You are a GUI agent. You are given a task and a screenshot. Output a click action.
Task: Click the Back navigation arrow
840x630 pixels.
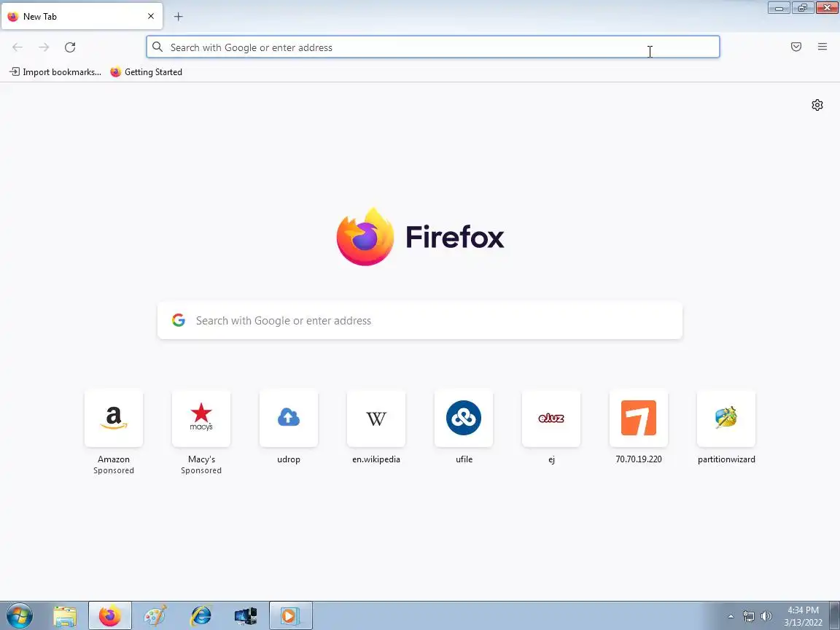coord(17,47)
